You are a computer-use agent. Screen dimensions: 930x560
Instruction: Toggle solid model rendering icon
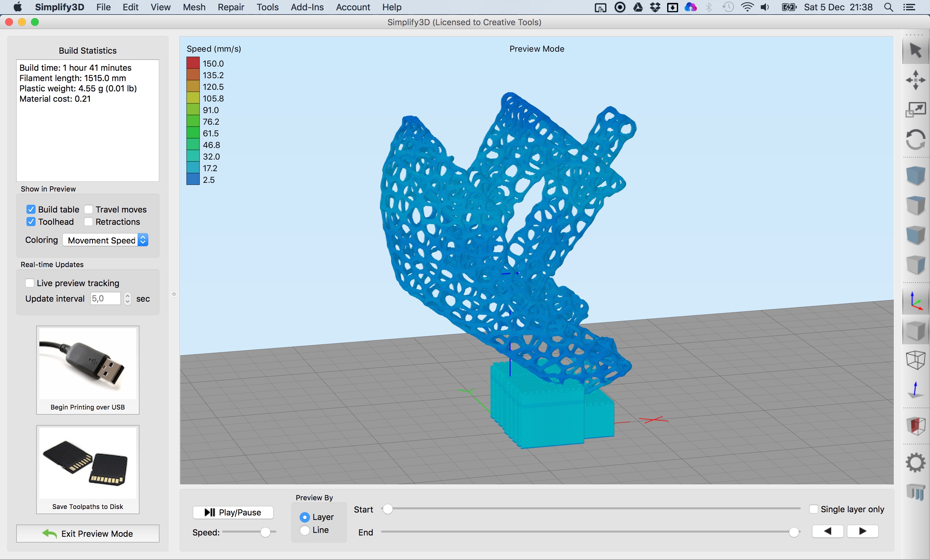pos(916,331)
